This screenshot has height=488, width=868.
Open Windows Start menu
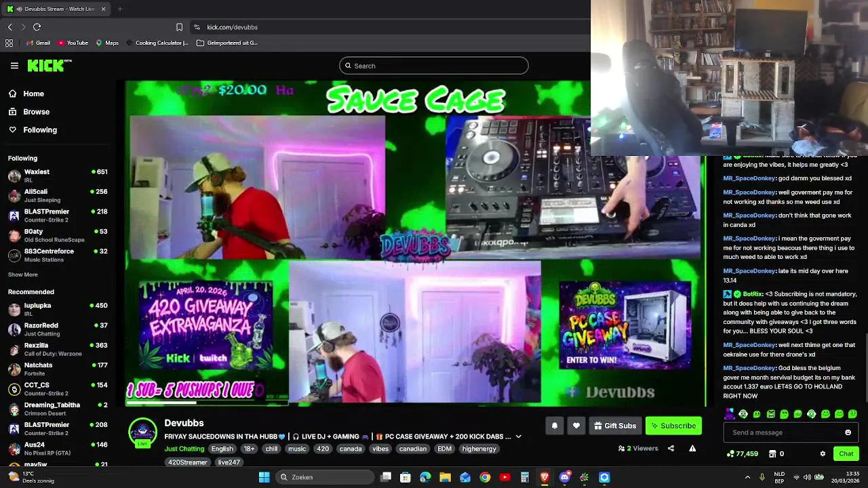click(264, 477)
